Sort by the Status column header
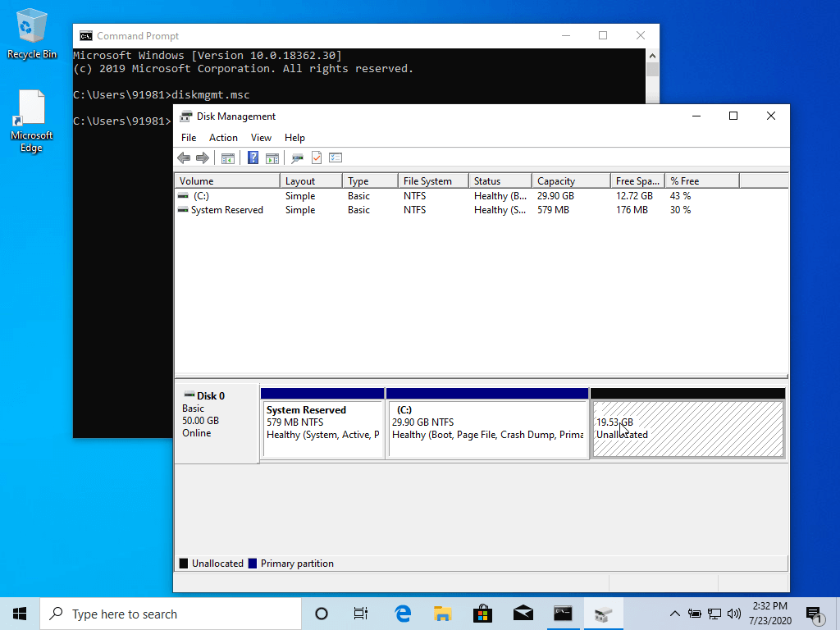 [x=500, y=181]
